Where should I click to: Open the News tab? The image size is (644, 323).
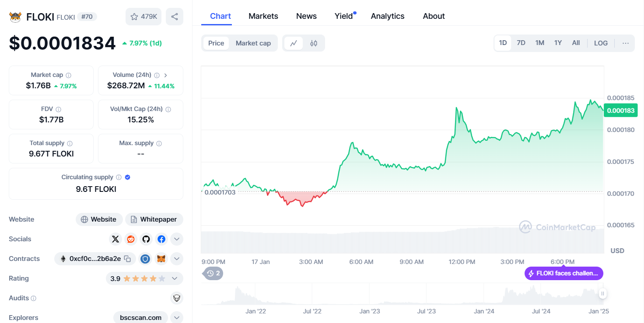[x=306, y=16]
